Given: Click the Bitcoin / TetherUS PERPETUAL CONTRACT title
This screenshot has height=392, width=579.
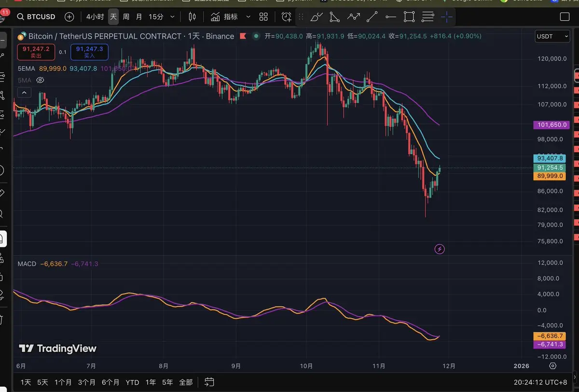Looking at the screenshot, I should click(x=104, y=36).
